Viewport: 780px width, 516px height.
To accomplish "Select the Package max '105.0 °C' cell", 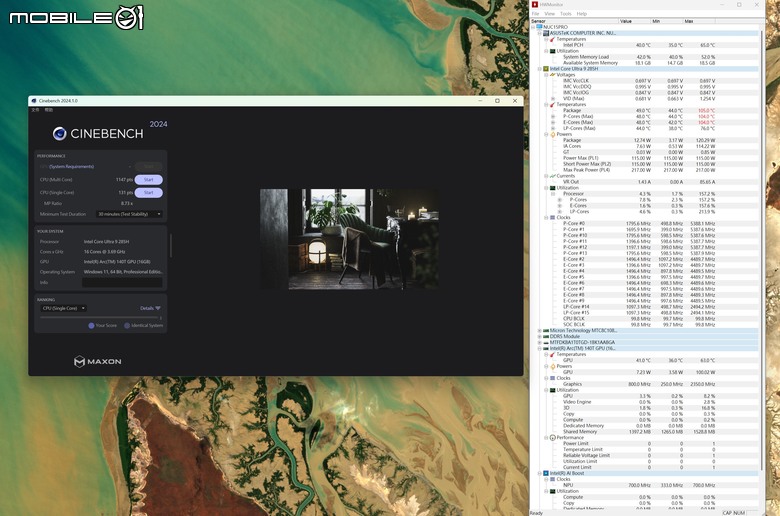I will click(x=706, y=110).
